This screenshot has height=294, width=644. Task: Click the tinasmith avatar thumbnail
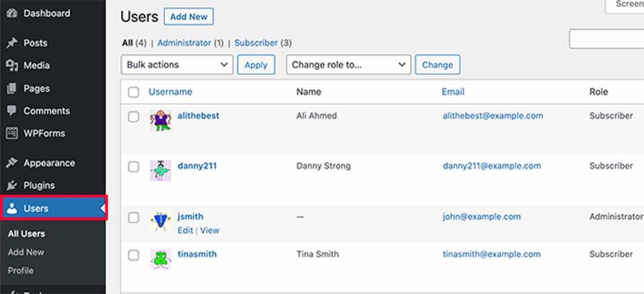tap(160, 259)
